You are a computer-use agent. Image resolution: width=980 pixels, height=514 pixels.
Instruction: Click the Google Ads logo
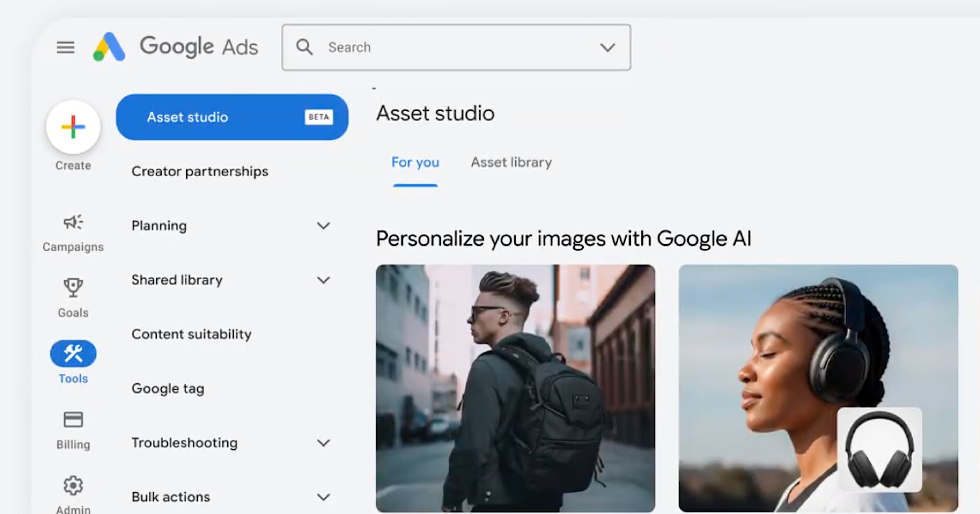click(109, 47)
